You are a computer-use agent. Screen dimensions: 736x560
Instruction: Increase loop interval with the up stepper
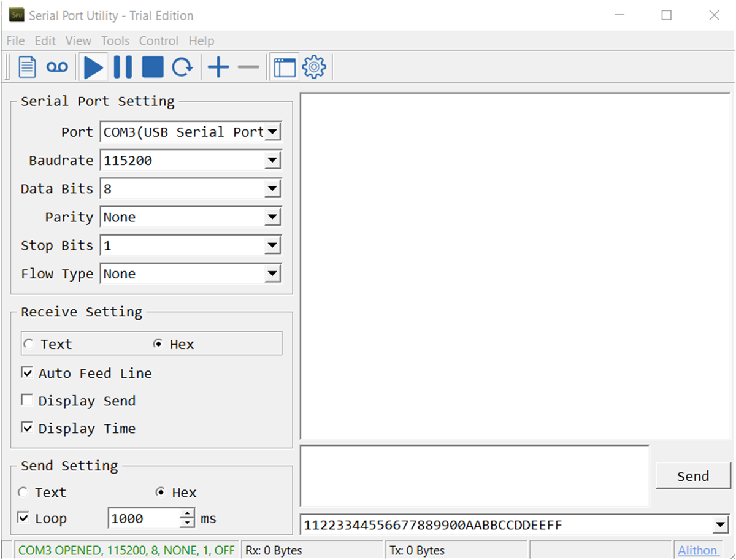(186, 514)
